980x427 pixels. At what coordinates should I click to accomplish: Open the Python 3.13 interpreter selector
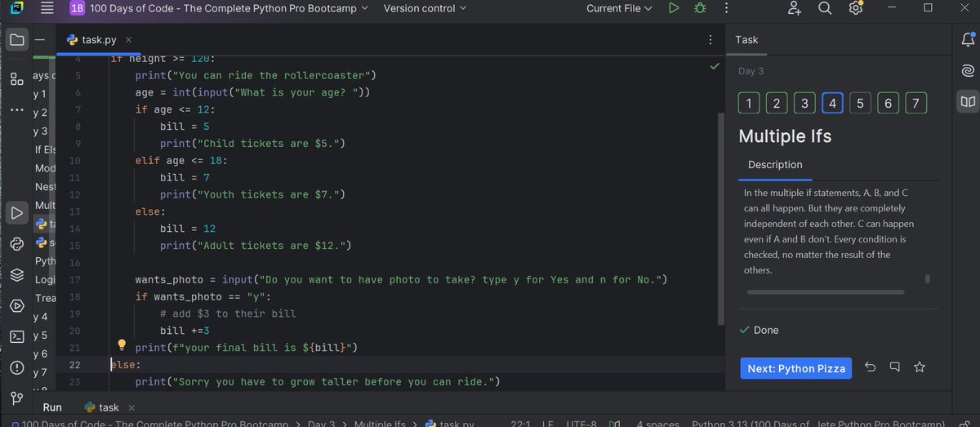click(x=817, y=424)
